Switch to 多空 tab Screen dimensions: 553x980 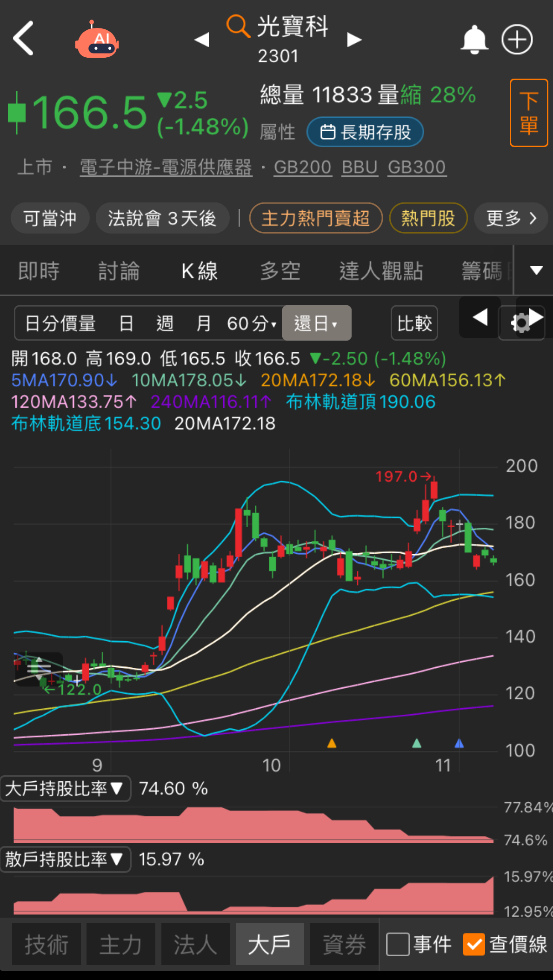click(x=280, y=271)
